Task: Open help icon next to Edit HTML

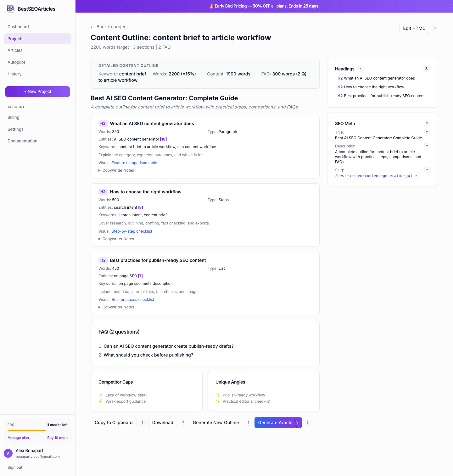Action: pos(434,28)
